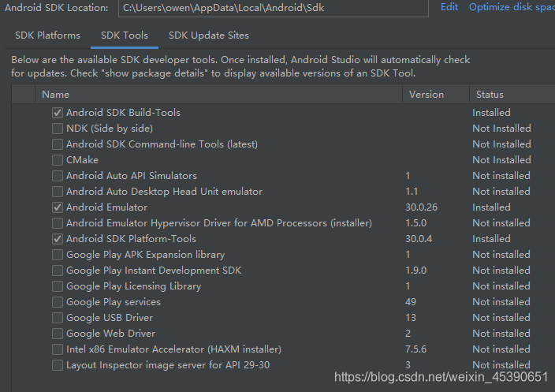Switch to the SDK Platforms tab
The height and width of the screenshot is (392, 555).
[x=47, y=35]
